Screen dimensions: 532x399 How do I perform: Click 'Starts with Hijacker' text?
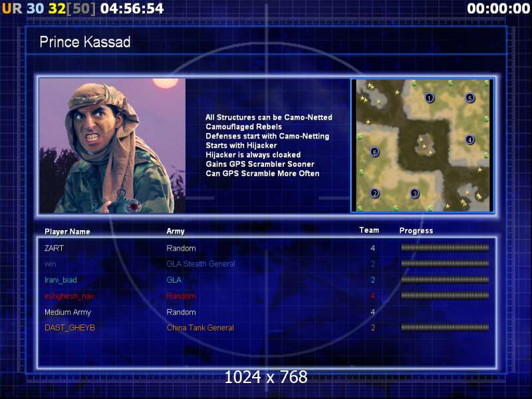[241, 146]
